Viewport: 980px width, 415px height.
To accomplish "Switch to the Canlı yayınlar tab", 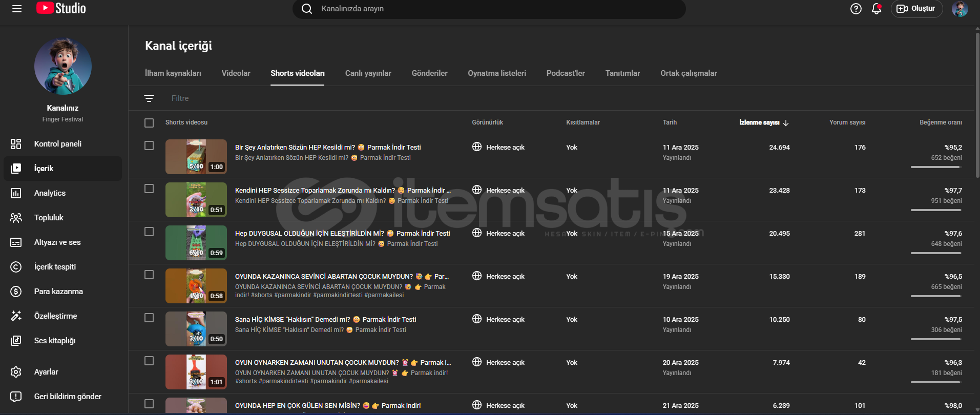I will (368, 73).
